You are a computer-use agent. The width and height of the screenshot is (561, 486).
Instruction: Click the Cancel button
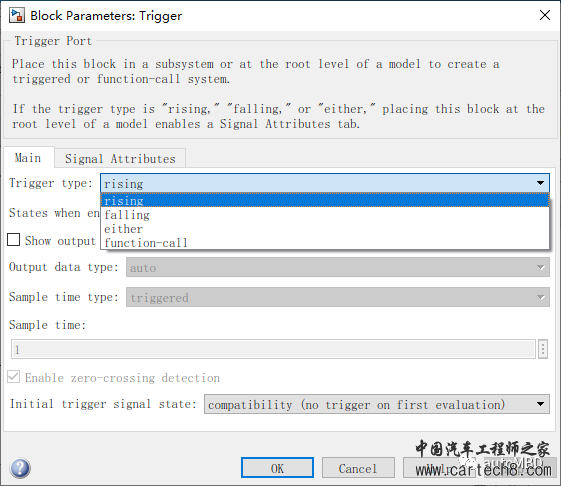tap(358, 468)
